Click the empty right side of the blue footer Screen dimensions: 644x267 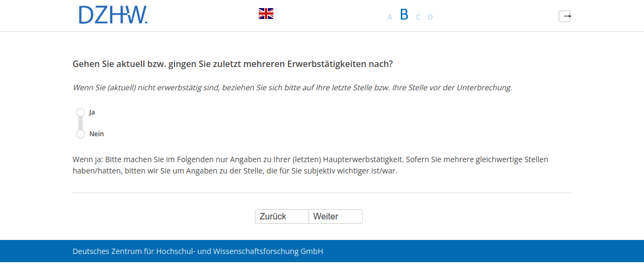click(513, 251)
